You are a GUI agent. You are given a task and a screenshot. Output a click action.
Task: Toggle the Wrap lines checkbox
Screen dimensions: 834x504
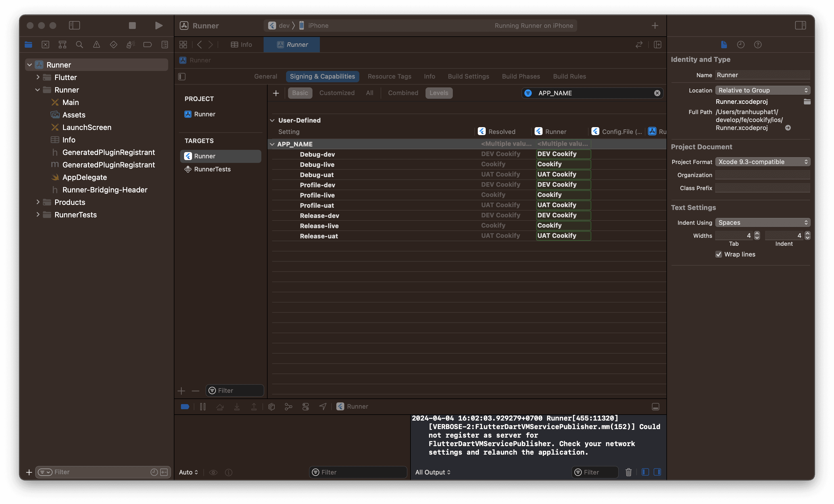[719, 254]
